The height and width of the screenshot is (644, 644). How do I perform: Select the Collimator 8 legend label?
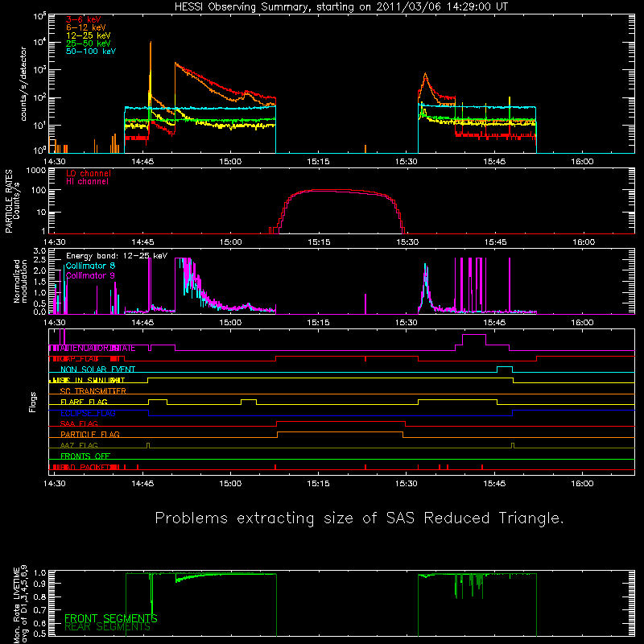point(90,266)
